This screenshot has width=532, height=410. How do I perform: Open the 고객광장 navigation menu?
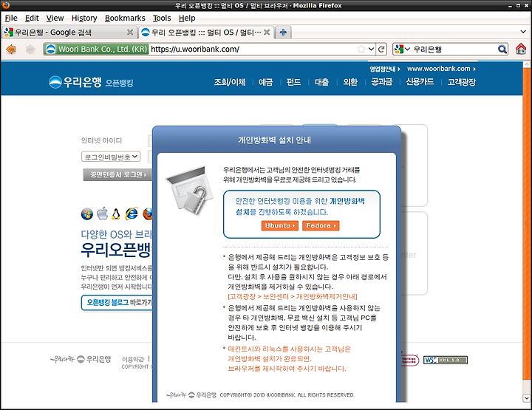(462, 82)
